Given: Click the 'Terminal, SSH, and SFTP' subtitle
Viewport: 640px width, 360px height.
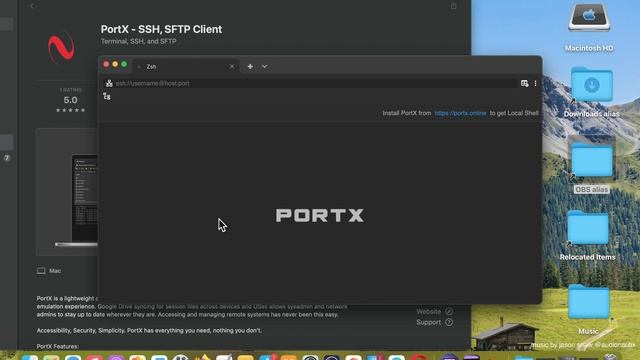Looking at the screenshot, I should (138, 41).
